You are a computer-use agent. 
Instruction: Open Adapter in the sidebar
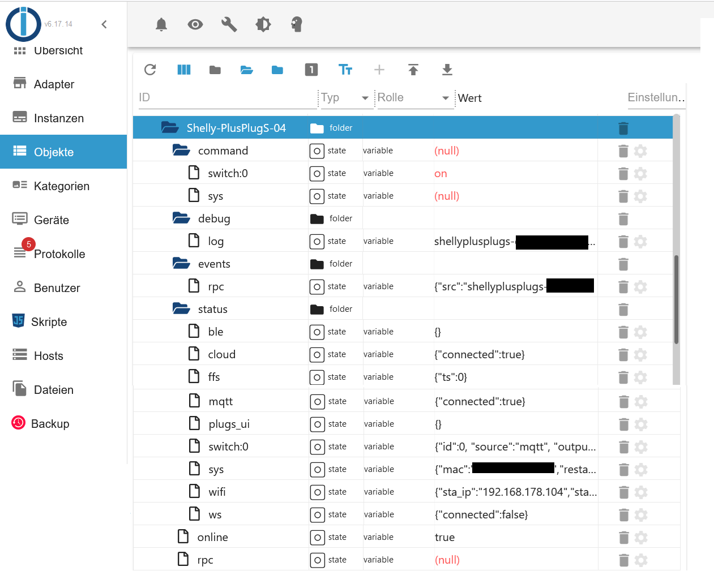click(x=54, y=84)
